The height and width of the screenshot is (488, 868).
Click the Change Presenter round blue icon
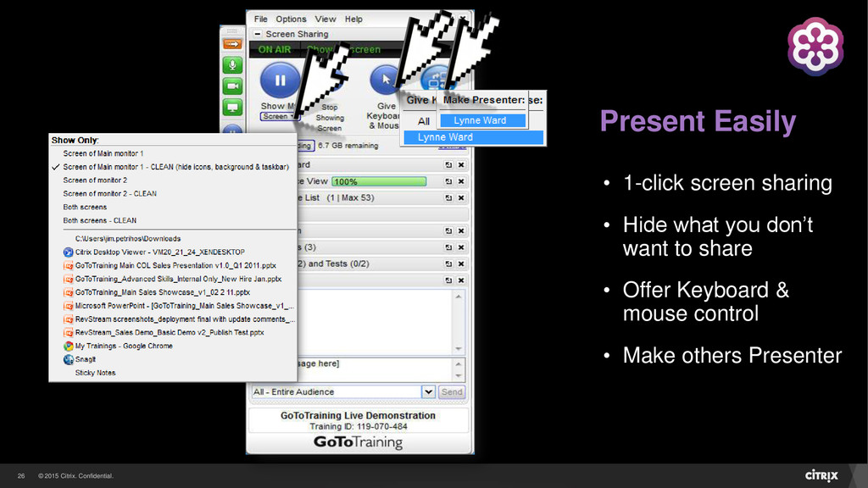pos(437,80)
